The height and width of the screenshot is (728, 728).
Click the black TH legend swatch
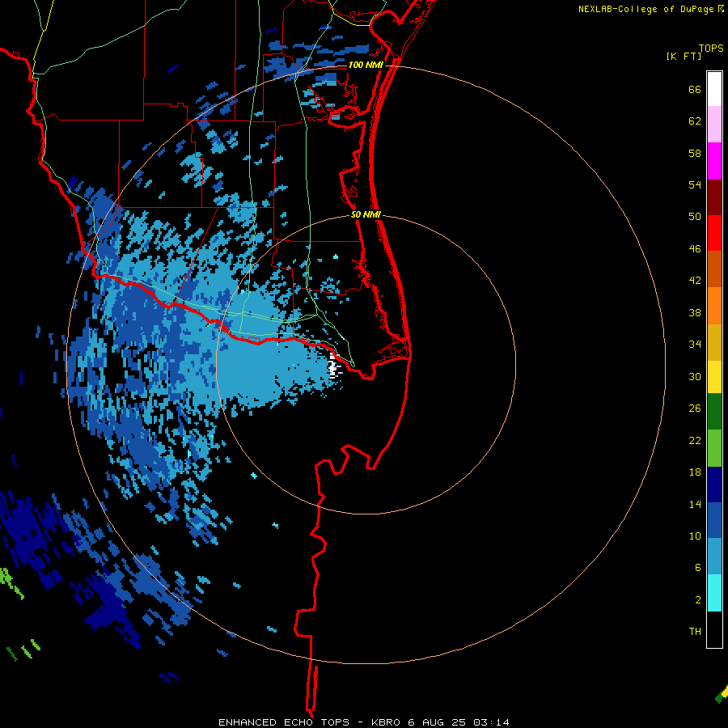714,629
